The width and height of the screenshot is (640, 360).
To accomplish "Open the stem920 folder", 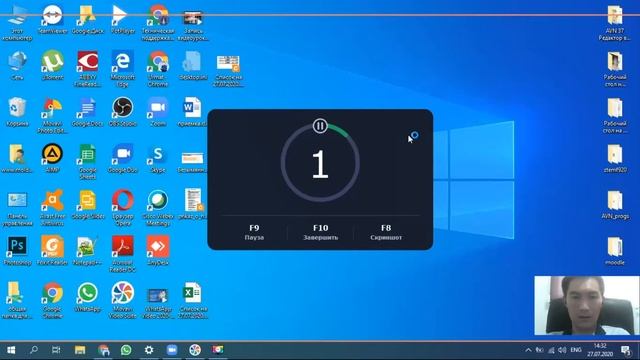I will pyautogui.click(x=615, y=158).
